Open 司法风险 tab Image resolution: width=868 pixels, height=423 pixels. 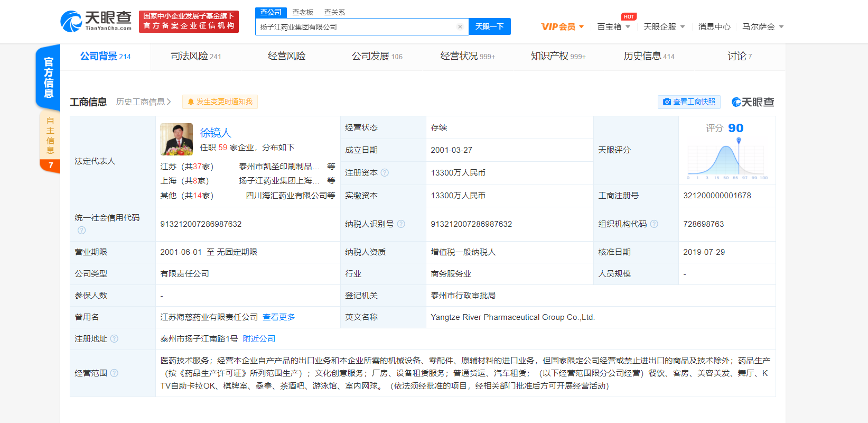coord(196,56)
